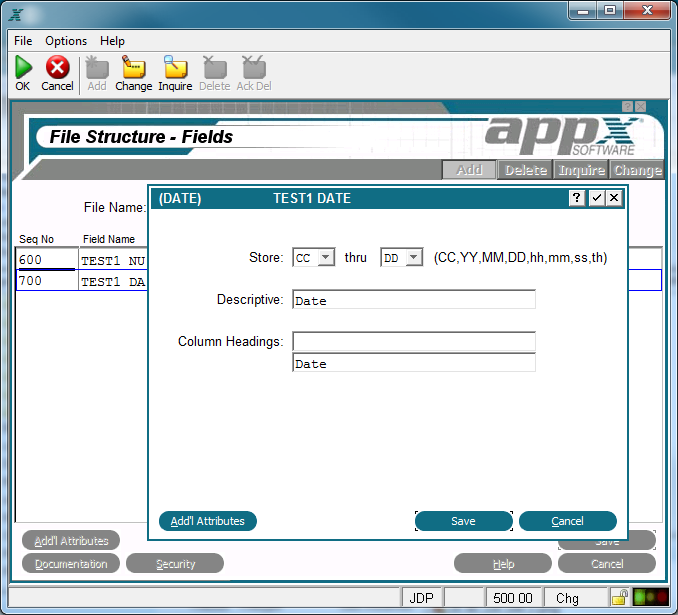Image resolution: width=678 pixels, height=615 pixels.
Task: Open the thru DD dropdown
Action: coord(414,257)
